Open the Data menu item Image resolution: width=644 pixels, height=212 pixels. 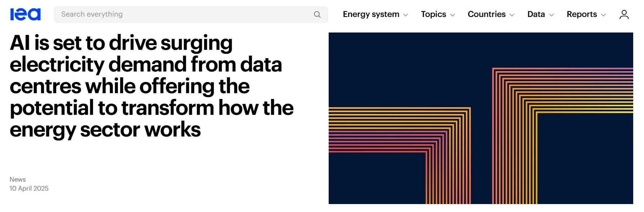(536, 14)
